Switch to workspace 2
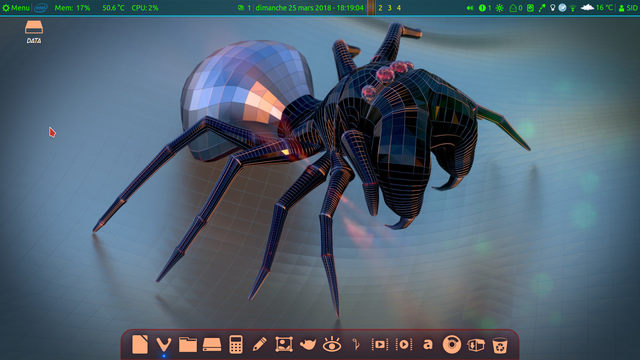 380,8
